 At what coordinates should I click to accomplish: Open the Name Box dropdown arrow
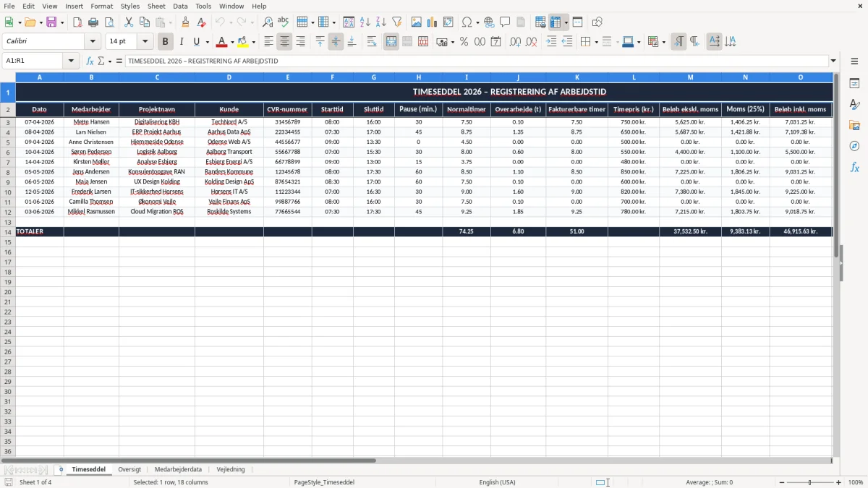tap(71, 61)
